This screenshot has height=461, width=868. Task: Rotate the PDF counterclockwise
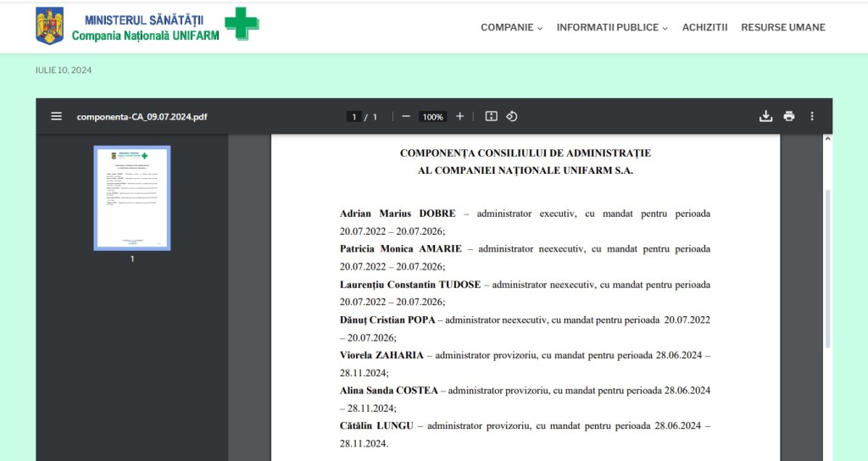click(512, 116)
